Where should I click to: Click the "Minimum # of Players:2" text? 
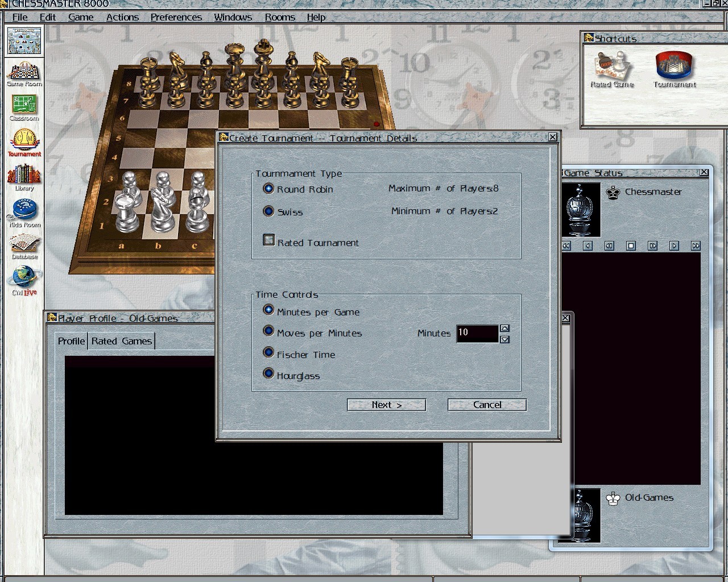point(445,211)
